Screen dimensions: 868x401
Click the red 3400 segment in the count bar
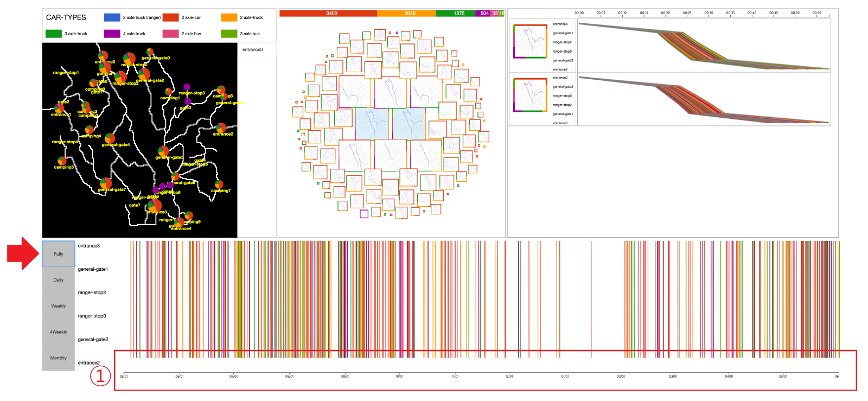click(x=328, y=13)
